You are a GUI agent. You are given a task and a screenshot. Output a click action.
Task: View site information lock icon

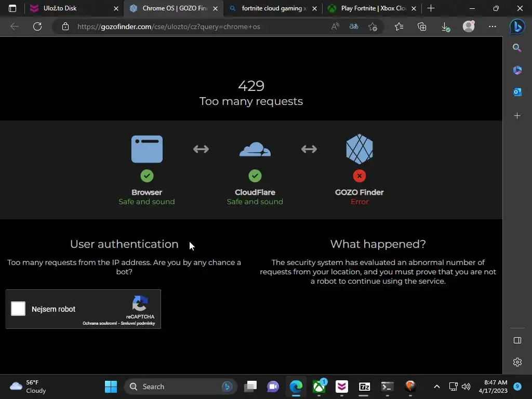[65, 26]
